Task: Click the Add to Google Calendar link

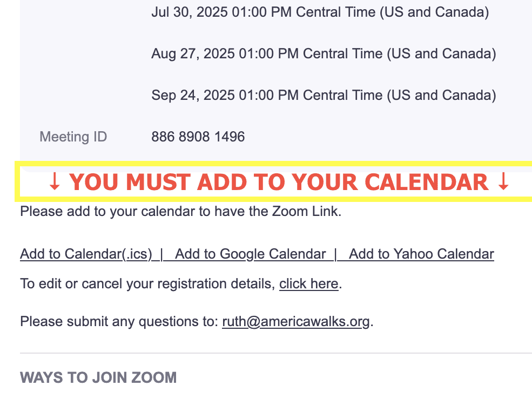Action: pyautogui.click(x=251, y=254)
